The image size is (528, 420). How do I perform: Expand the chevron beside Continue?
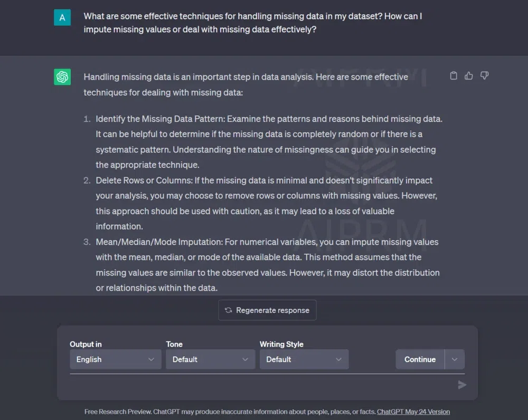click(x=455, y=359)
